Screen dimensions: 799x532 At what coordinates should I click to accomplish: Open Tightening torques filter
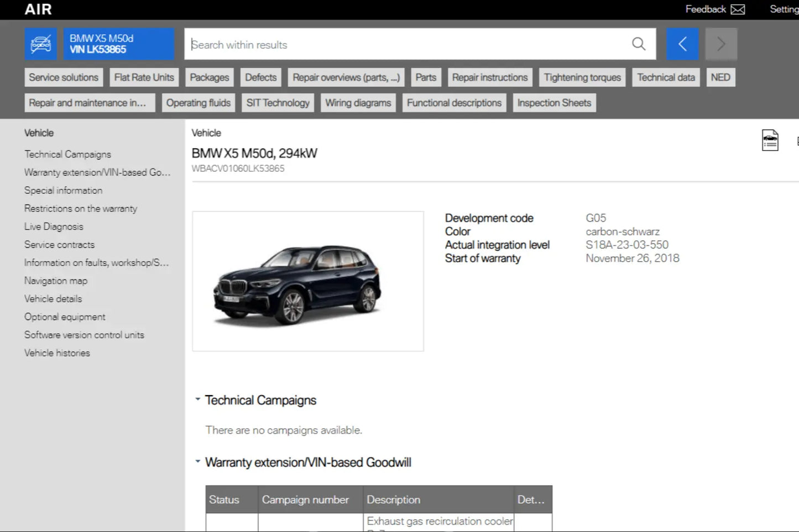click(x=582, y=77)
